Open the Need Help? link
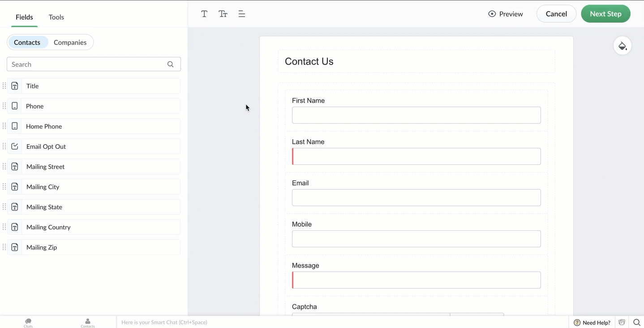Image resolution: width=644 pixels, height=328 pixels. (592, 322)
